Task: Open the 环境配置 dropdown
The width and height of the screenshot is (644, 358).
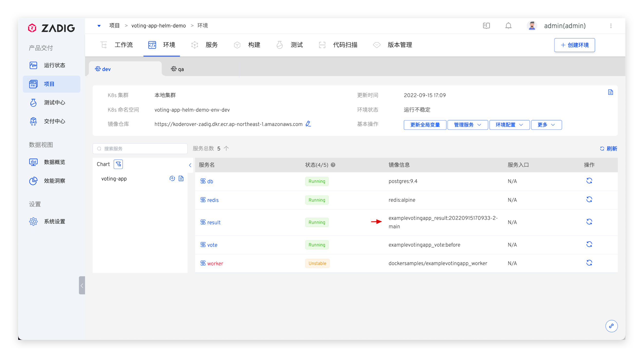Action: tap(509, 125)
